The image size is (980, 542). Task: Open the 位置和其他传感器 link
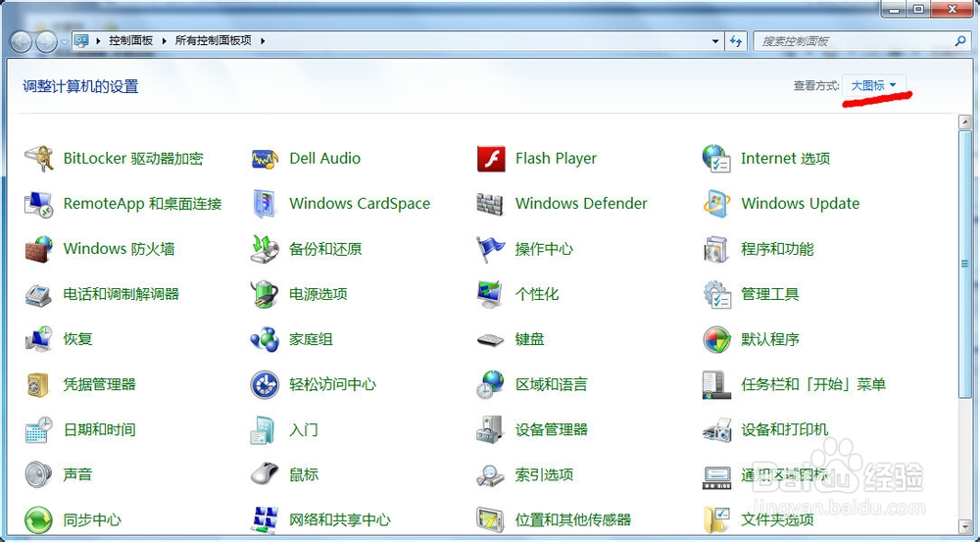pyautogui.click(x=573, y=519)
